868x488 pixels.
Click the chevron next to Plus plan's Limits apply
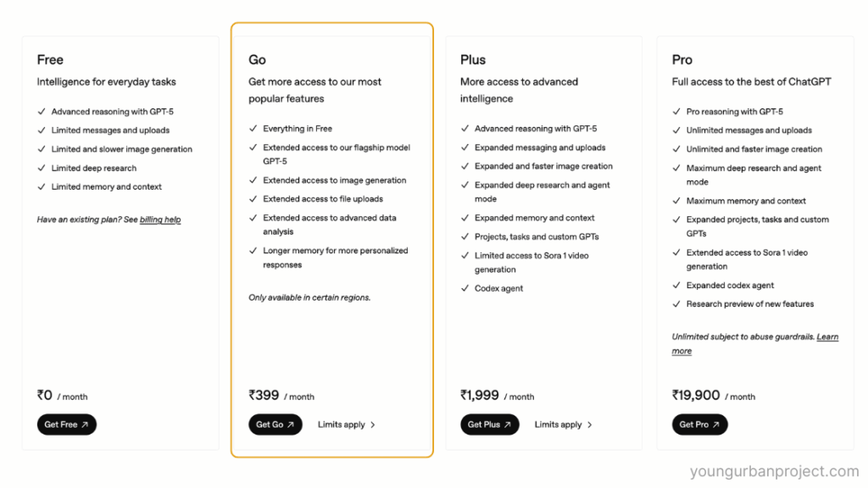pyautogui.click(x=588, y=424)
